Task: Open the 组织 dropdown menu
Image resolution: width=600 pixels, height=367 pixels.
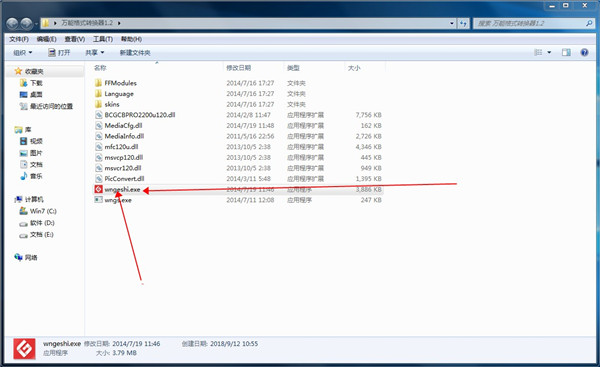Action: pyautogui.click(x=23, y=52)
